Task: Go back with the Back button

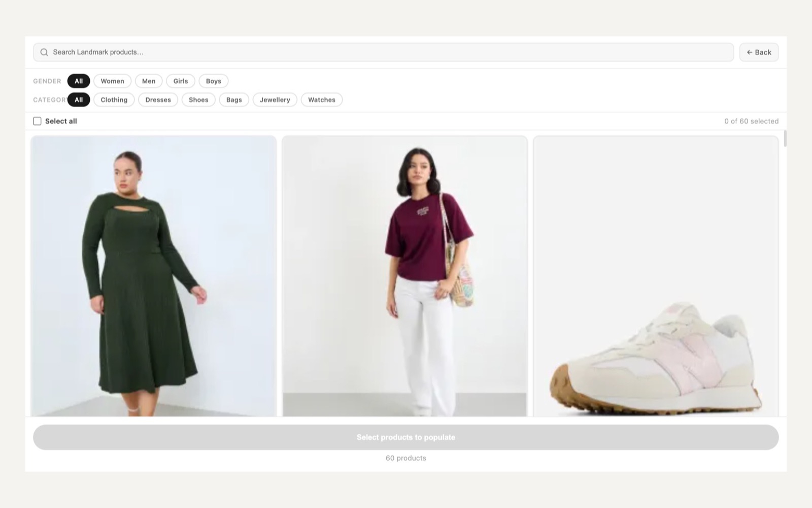Action: [x=759, y=52]
